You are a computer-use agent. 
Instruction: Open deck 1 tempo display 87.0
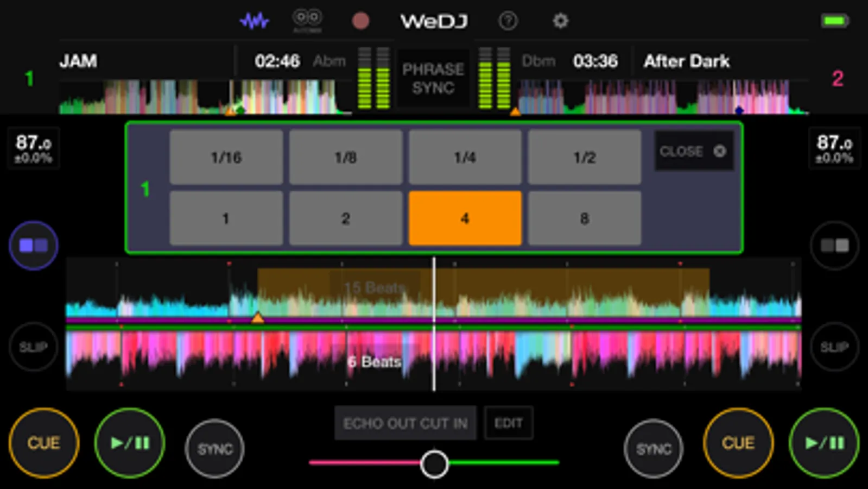point(34,148)
